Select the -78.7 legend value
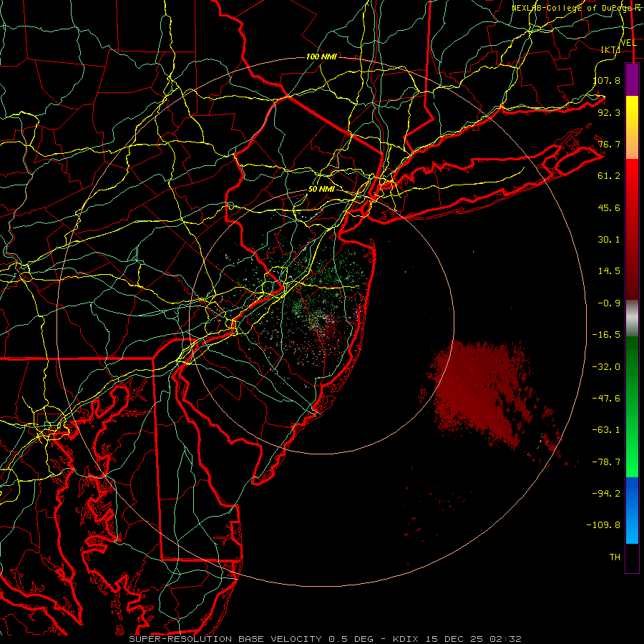Screen dimensions: 644x644 click(x=607, y=462)
